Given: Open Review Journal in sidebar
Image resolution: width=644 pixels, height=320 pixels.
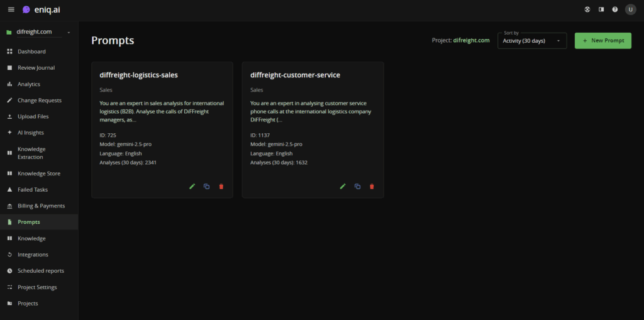Looking at the screenshot, I should pyautogui.click(x=39, y=68).
